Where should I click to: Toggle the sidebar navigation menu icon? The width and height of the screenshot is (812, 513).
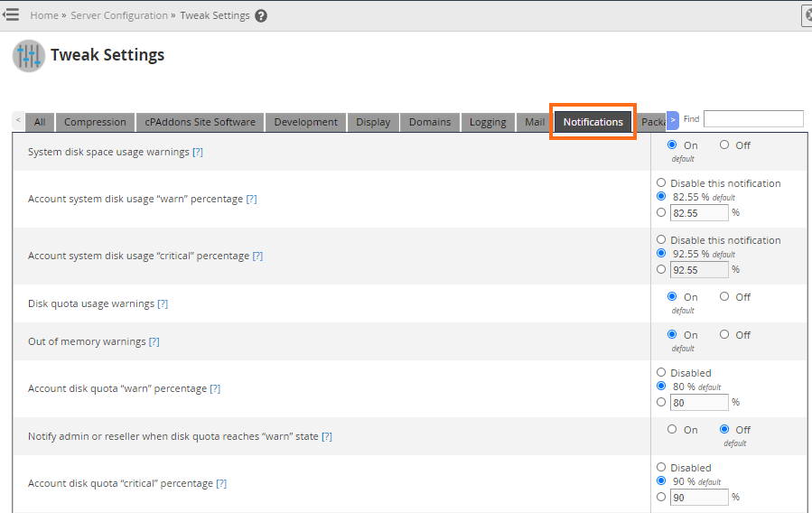pos(11,15)
